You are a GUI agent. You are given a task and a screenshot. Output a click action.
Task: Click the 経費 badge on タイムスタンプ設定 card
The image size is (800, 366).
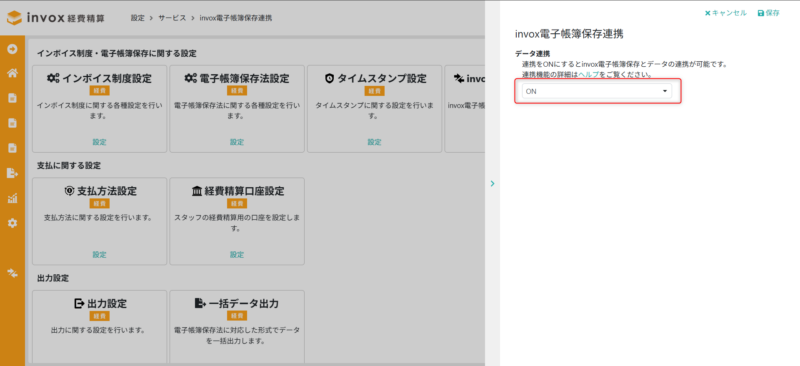click(x=374, y=91)
